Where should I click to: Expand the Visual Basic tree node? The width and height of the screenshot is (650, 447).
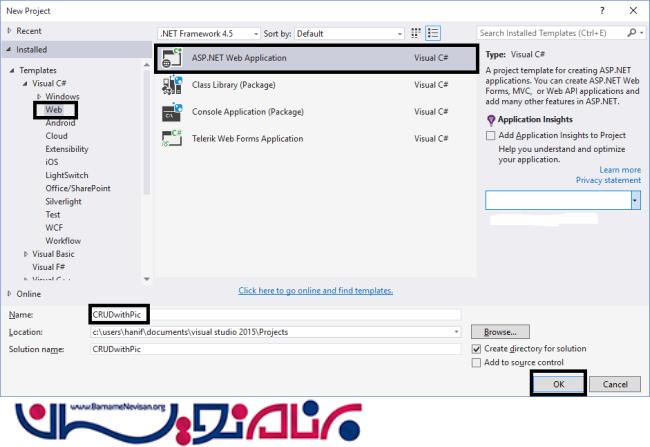(26, 254)
